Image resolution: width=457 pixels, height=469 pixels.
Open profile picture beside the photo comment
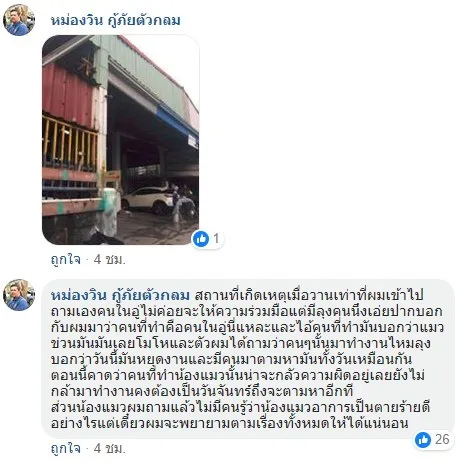[19, 20]
